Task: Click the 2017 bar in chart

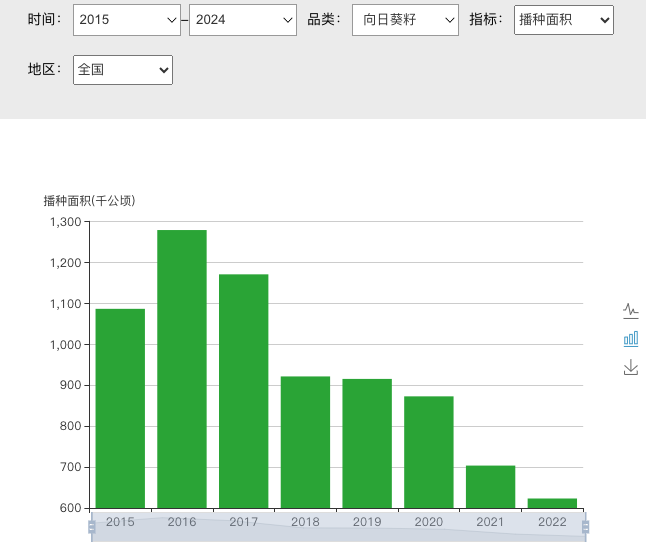Action: coord(244,391)
